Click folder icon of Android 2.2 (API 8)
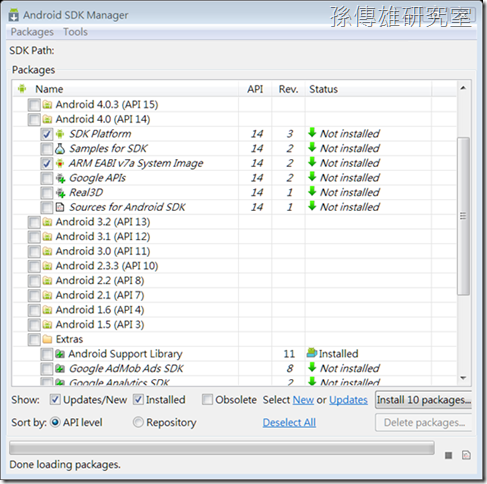487x484 pixels. (47, 281)
